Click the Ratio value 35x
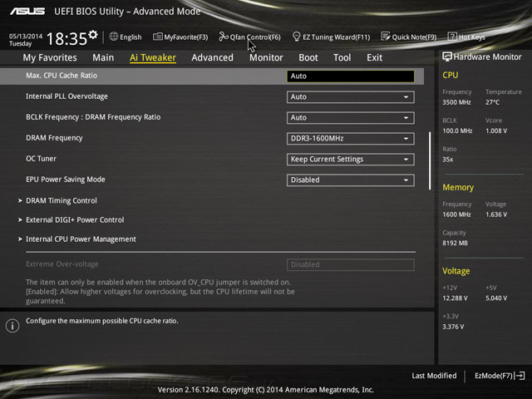This screenshot has height=399, width=532. [x=447, y=160]
